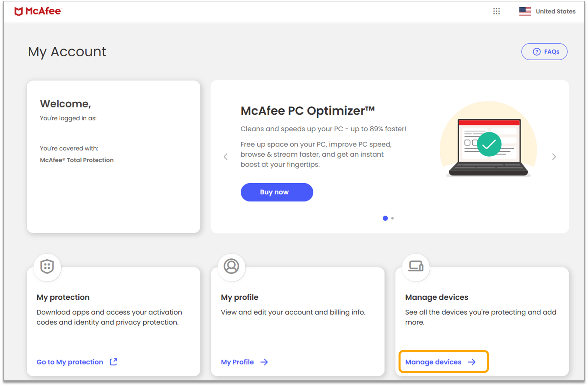588x386 pixels.
Task: Click the My protection shield icon
Action: [x=47, y=267]
